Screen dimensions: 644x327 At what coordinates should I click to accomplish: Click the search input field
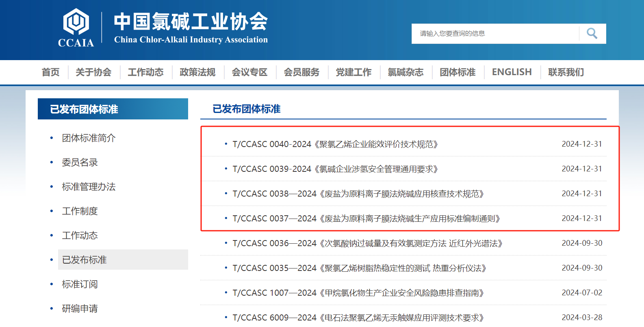(495, 33)
